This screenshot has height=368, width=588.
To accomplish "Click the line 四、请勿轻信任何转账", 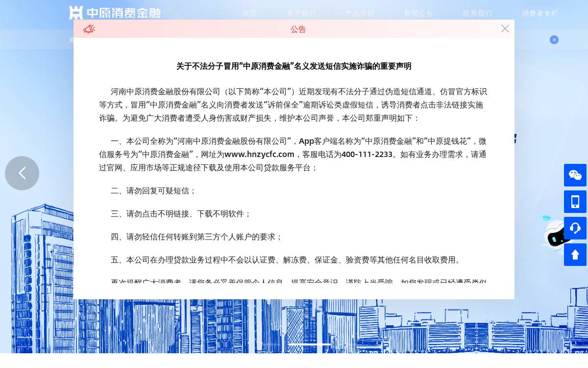I will click(x=196, y=237).
